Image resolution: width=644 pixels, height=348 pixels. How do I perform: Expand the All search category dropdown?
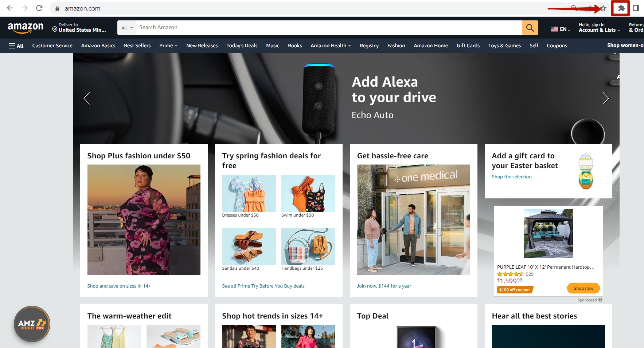click(x=127, y=28)
